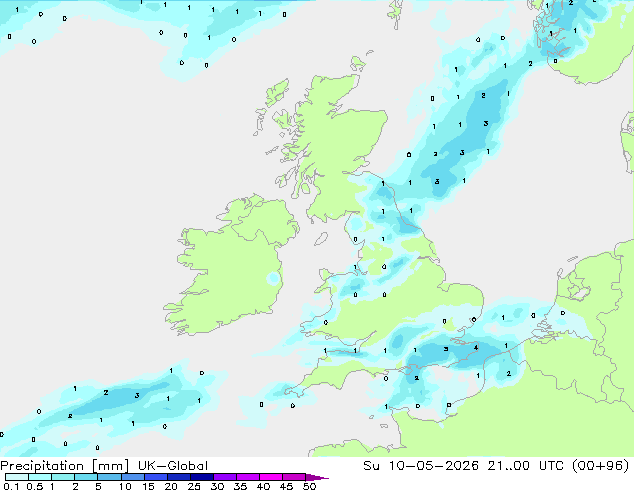Pick the legend color box for 10–15 mm
The width and height of the screenshot is (634, 490).
click(133, 477)
